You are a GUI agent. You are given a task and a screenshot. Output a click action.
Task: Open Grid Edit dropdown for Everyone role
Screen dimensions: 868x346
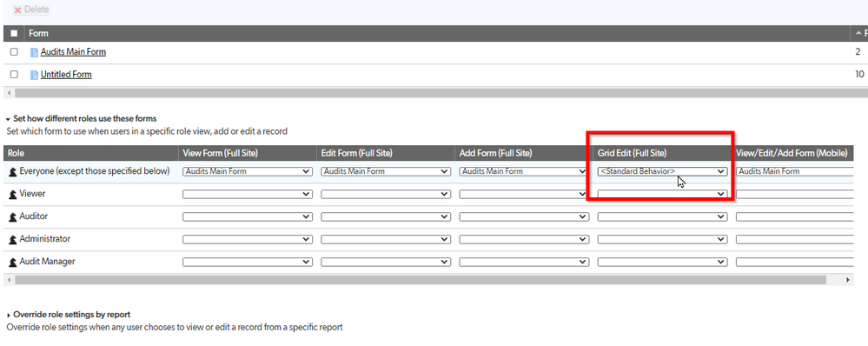point(662,171)
